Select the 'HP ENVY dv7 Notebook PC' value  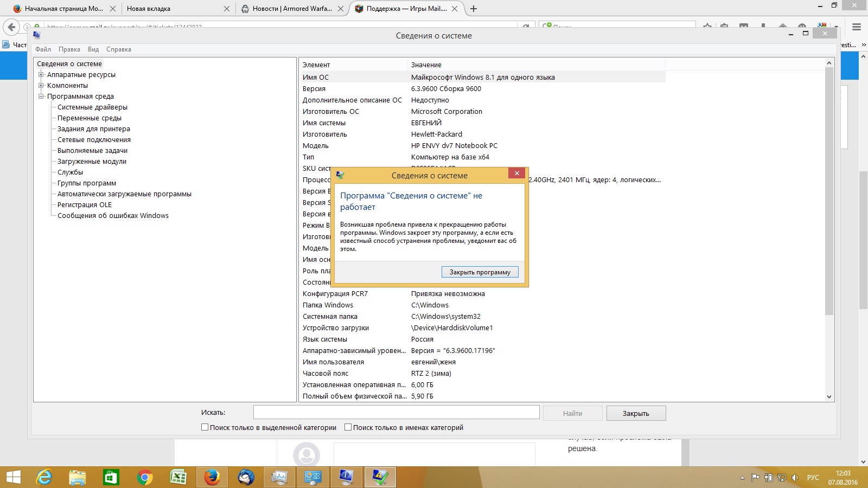454,145
